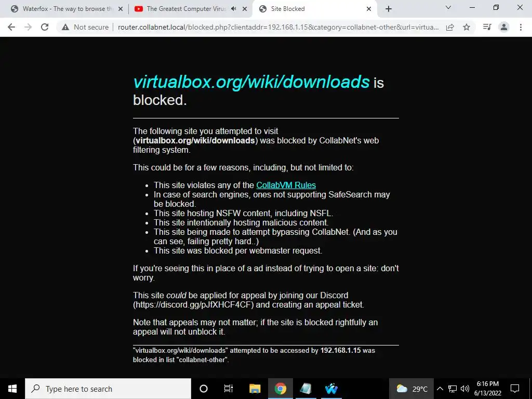Minimize the Chrome window
532x399 pixels.
pyautogui.click(x=472, y=7)
